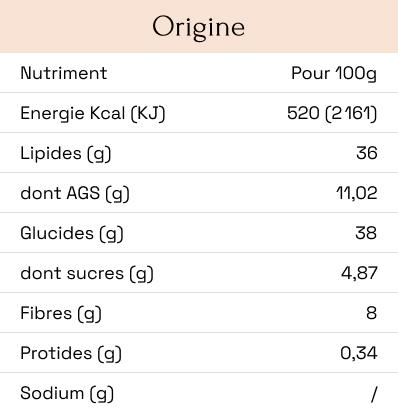This screenshot has width=398, height=412.
Task: Select the Sodium slash value
Action: pyautogui.click(x=374, y=394)
